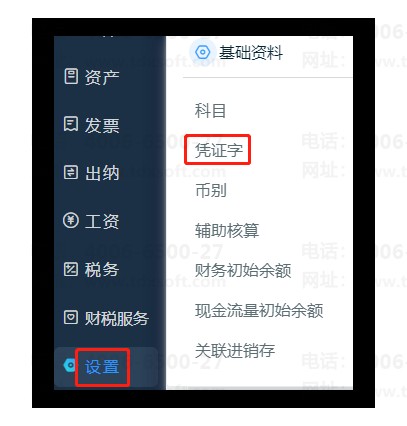Open 现金流量初始余额 entry
The height and width of the screenshot is (426, 407).
(x=259, y=310)
